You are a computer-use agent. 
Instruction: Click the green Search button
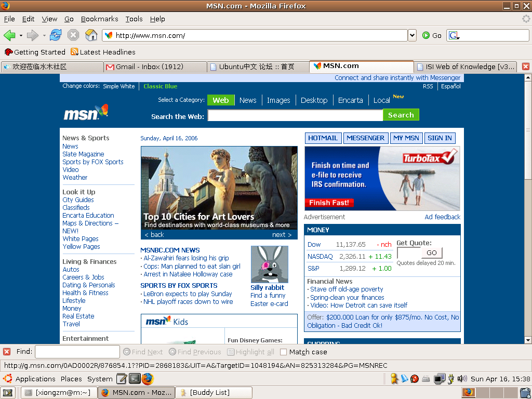(401, 115)
